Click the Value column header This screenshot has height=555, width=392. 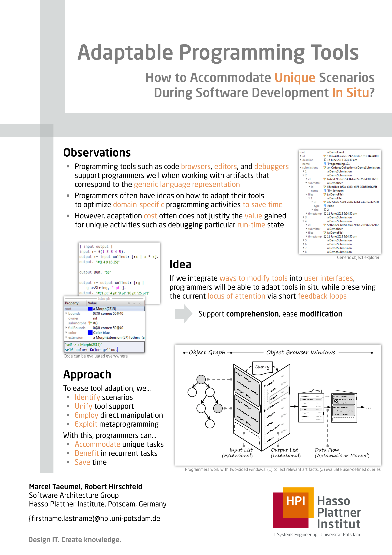[92, 303]
